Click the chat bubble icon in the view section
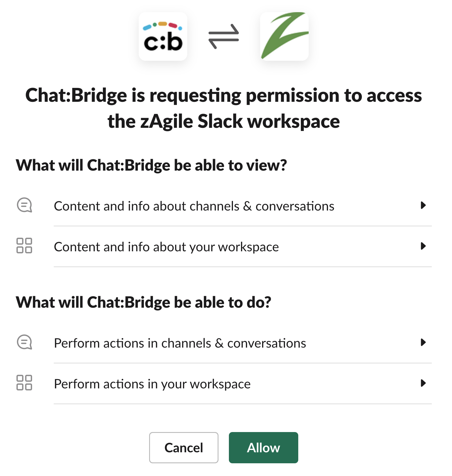Image resolution: width=452 pixels, height=476 pixels. (x=24, y=205)
